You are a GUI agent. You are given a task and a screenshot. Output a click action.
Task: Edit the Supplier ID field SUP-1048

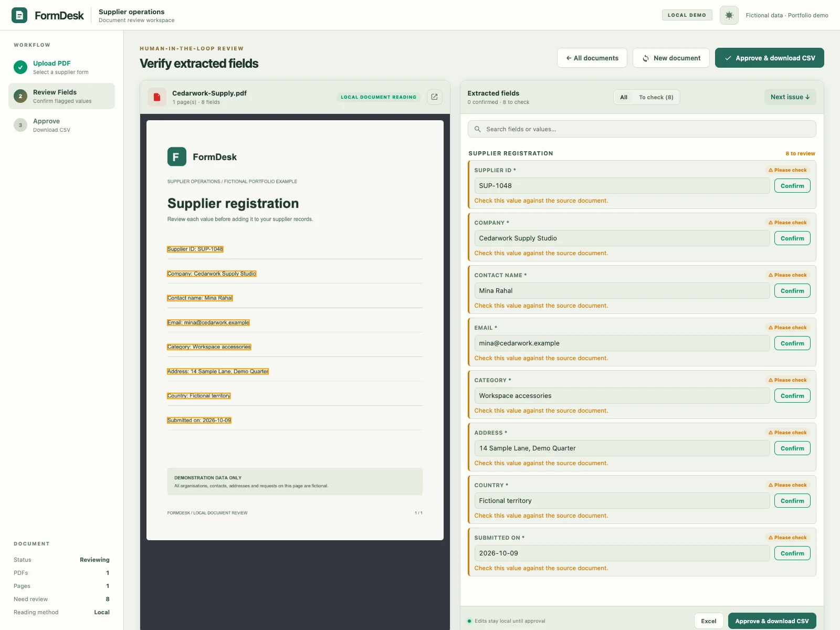[x=622, y=186]
